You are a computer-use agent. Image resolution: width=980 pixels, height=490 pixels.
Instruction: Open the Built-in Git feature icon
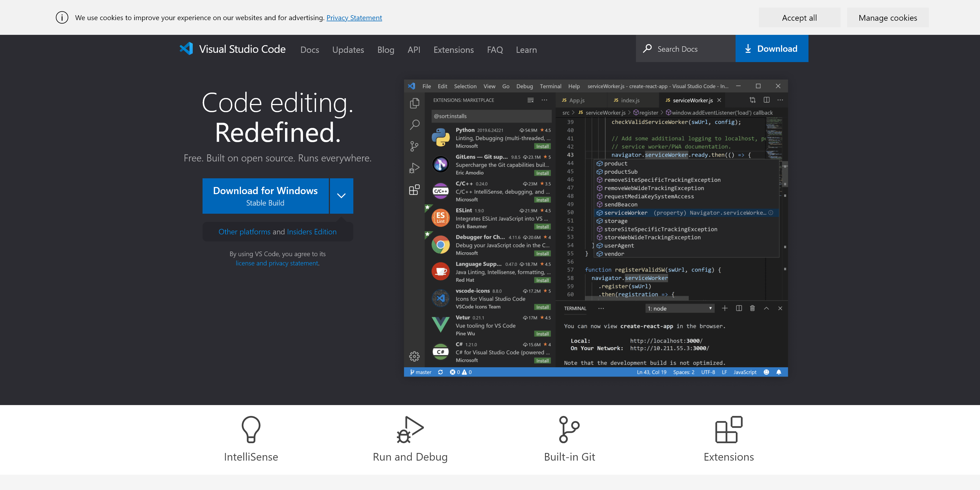coord(569,429)
